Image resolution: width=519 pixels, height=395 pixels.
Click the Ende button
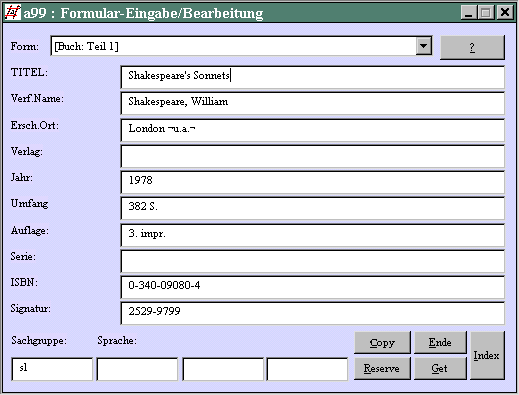440,342
